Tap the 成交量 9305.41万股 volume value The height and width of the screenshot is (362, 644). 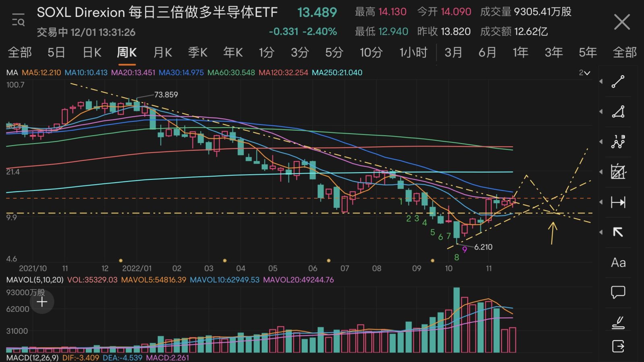click(526, 12)
